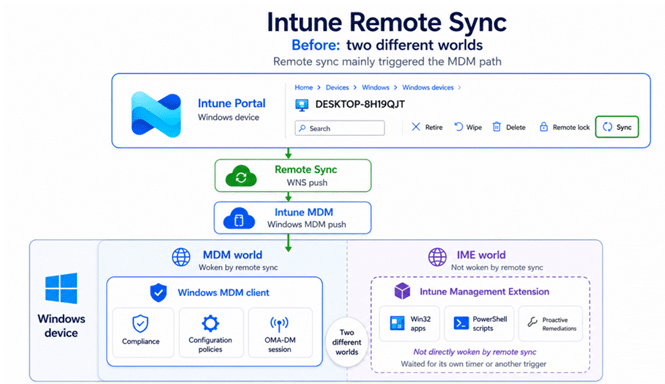The image size is (665, 384).
Task: Click the green Remote Sync cloud icon
Action: pyautogui.click(x=241, y=176)
